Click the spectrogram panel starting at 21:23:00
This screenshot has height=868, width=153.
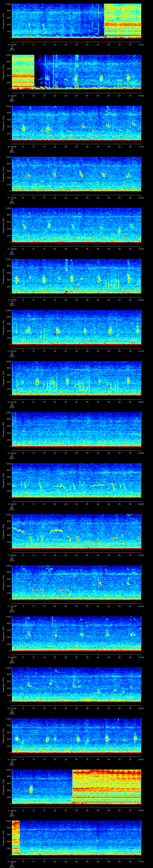point(76,480)
